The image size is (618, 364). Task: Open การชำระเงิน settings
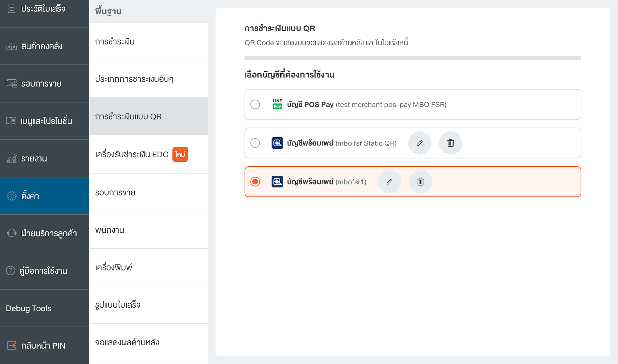point(148,42)
